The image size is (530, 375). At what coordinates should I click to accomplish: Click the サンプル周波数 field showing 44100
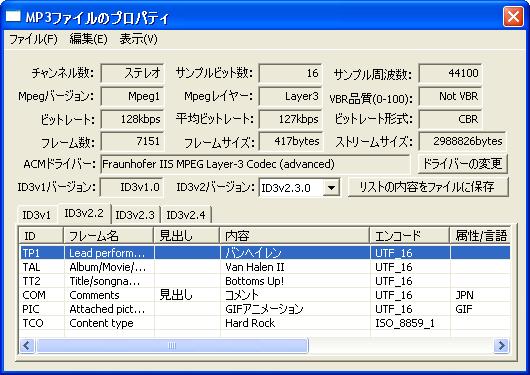coord(450,73)
